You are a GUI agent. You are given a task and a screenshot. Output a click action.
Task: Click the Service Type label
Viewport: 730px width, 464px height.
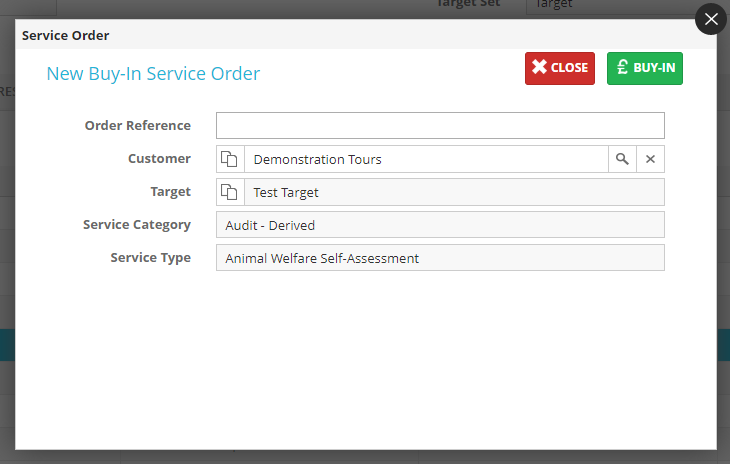click(x=150, y=258)
